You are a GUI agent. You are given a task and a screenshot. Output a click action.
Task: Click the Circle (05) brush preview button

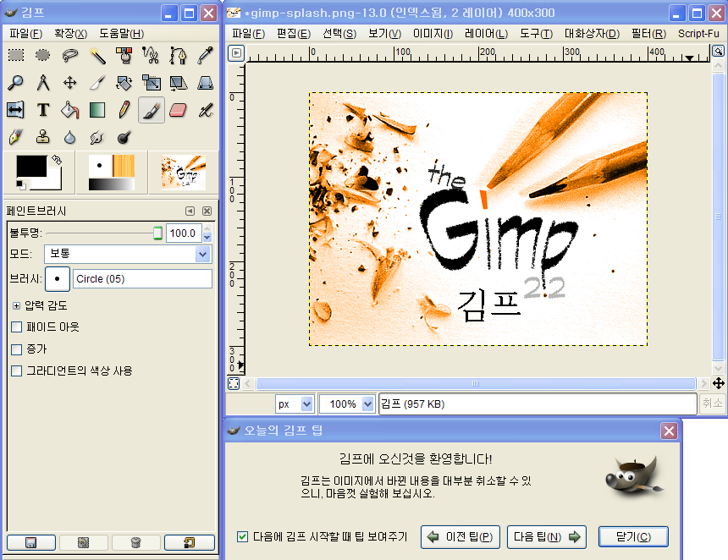coord(58,279)
